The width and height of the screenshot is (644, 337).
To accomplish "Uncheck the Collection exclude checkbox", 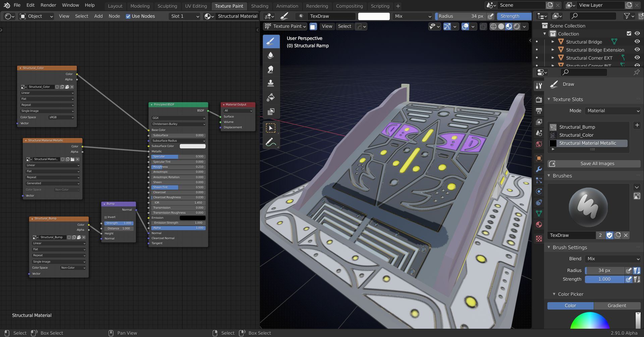I will tap(629, 33).
